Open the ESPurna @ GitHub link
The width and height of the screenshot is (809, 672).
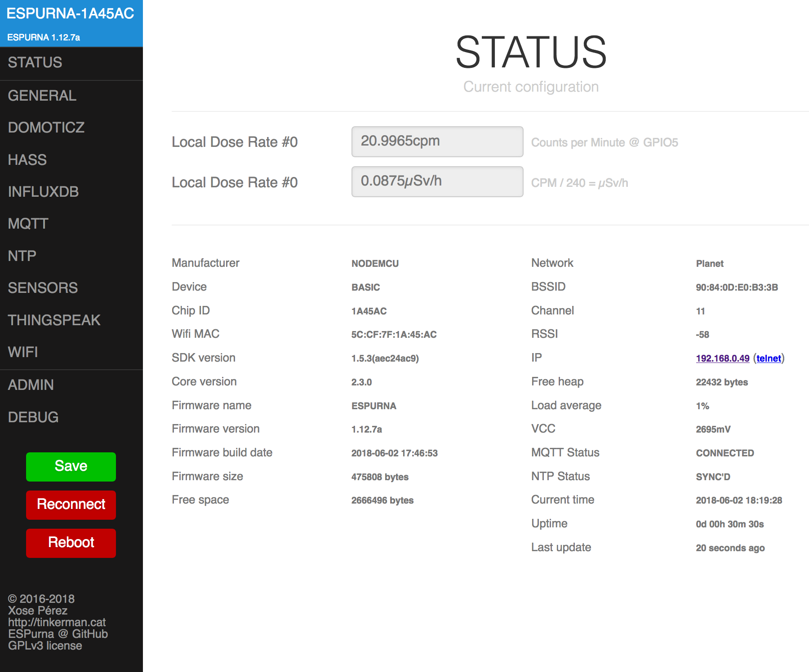pyautogui.click(x=58, y=634)
